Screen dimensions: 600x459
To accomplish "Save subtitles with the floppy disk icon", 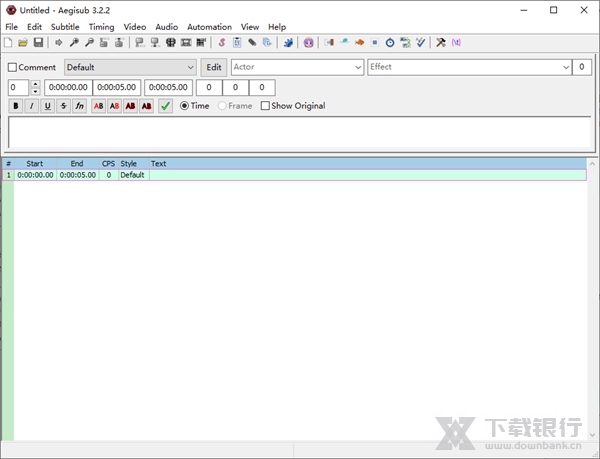I will click(38, 43).
